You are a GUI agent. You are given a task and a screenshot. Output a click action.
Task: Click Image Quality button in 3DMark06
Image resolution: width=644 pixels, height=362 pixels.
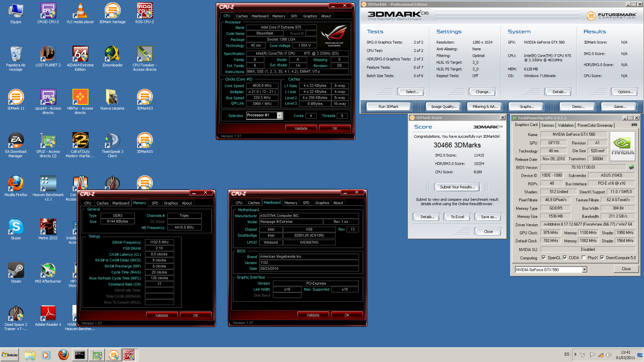(444, 107)
